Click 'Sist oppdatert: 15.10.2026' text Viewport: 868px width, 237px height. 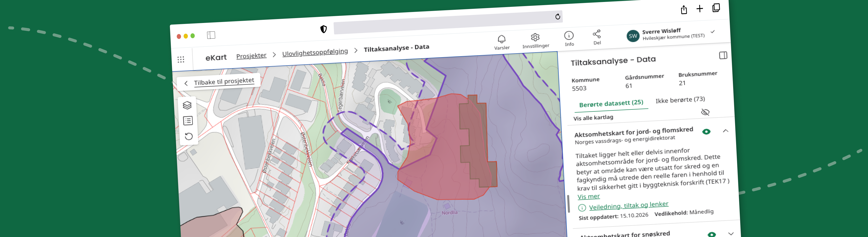tap(613, 216)
